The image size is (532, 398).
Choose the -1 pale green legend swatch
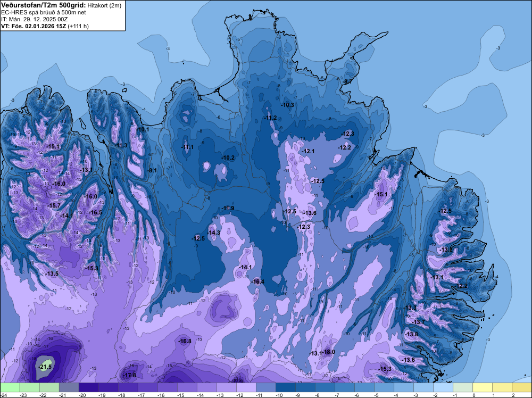pos(462,387)
